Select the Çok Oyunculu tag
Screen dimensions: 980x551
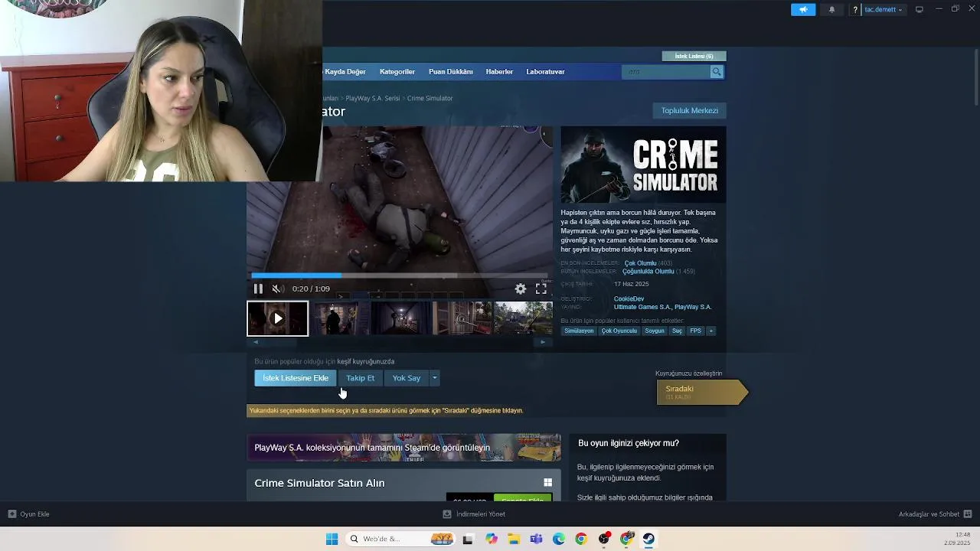619,331
